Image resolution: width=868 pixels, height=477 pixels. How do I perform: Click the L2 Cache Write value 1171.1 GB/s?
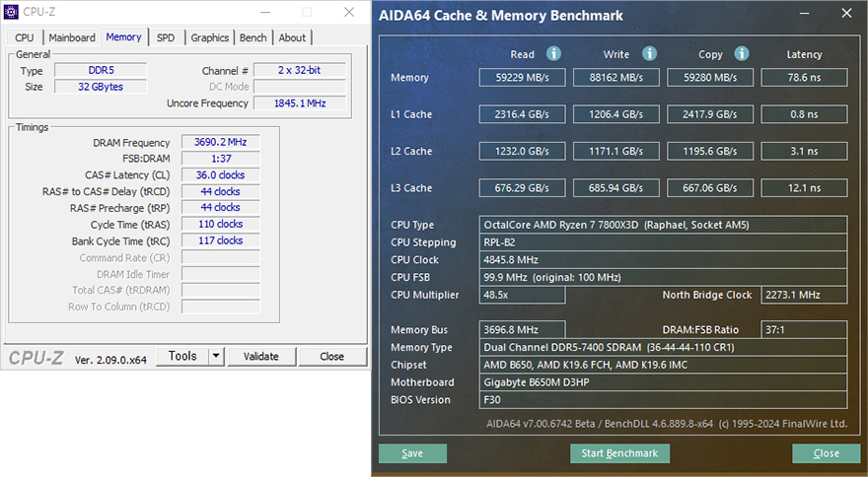click(616, 151)
